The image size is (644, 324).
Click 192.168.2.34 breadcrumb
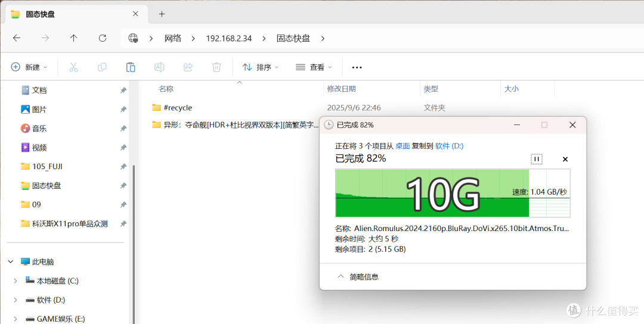pos(229,38)
